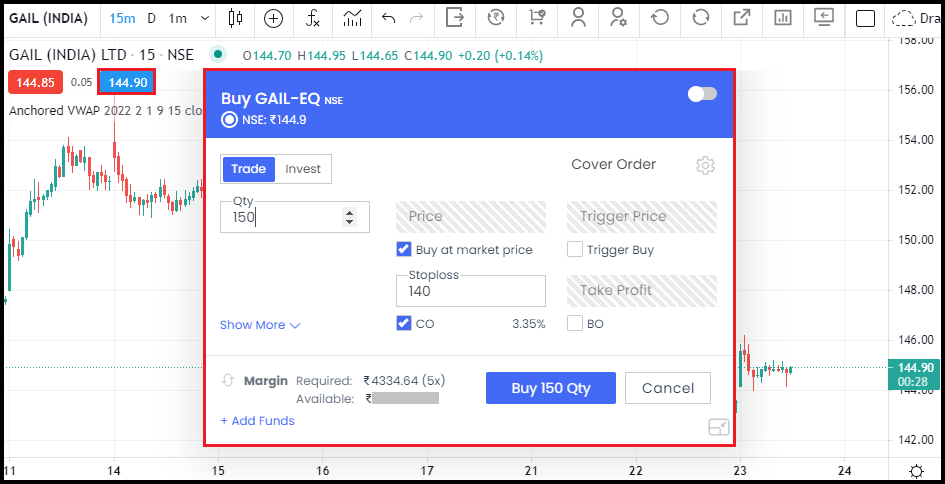Open the candlestick chart style selector
The height and width of the screenshot is (484, 945).
(235, 18)
